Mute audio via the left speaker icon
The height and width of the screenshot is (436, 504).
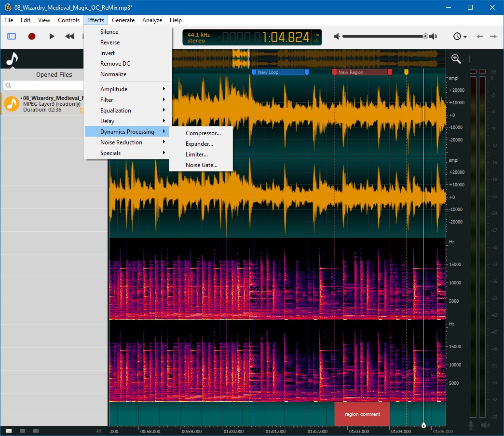336,36
